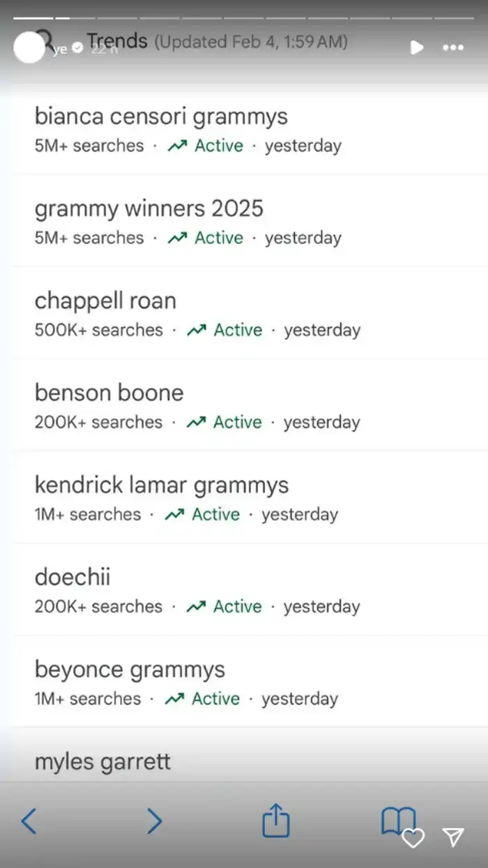Like the story with the heart icon
This screenshot has height=868, width=488.
point(413,838)
